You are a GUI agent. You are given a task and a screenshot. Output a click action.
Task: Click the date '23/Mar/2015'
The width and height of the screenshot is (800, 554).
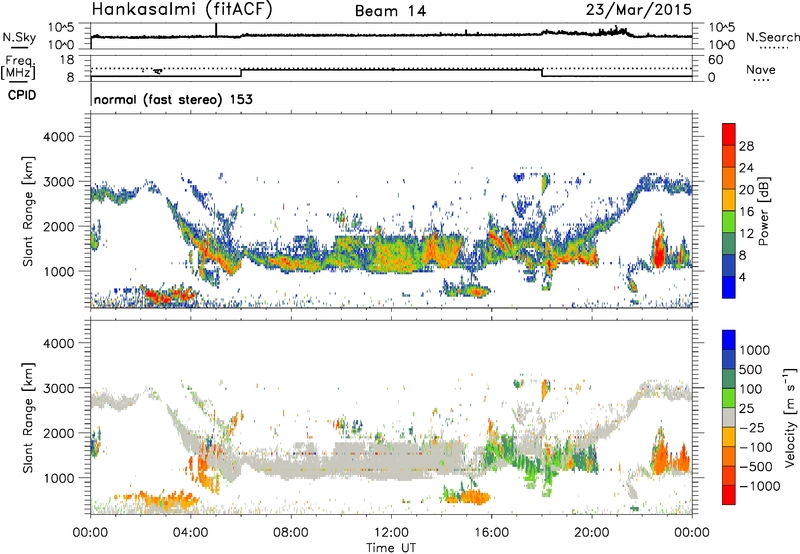[639, 10]
